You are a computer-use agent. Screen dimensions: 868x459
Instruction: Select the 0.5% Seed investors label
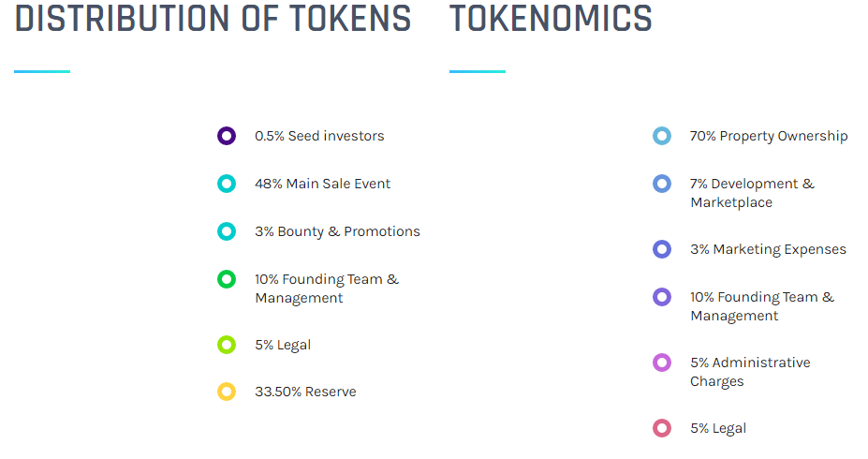click(319, 136)
